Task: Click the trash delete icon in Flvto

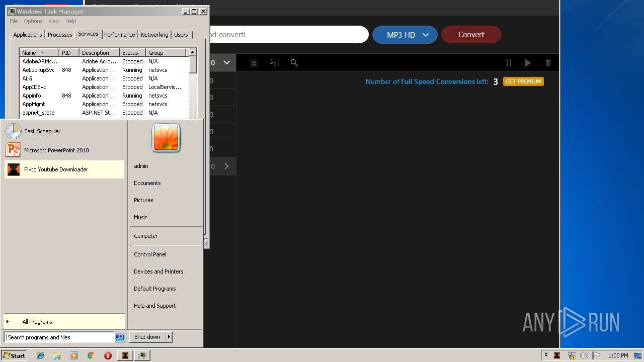Action: point(548,63)
